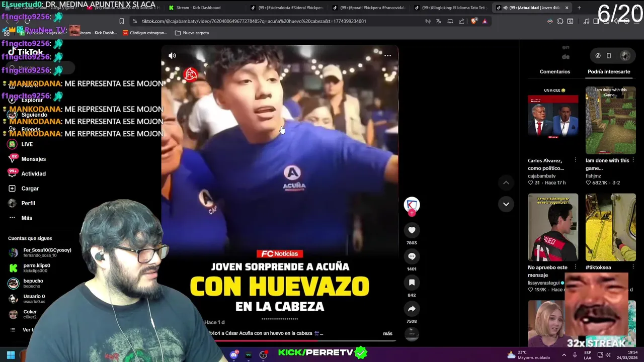Open the profile avatar in the top-right pill

(625, 56)
